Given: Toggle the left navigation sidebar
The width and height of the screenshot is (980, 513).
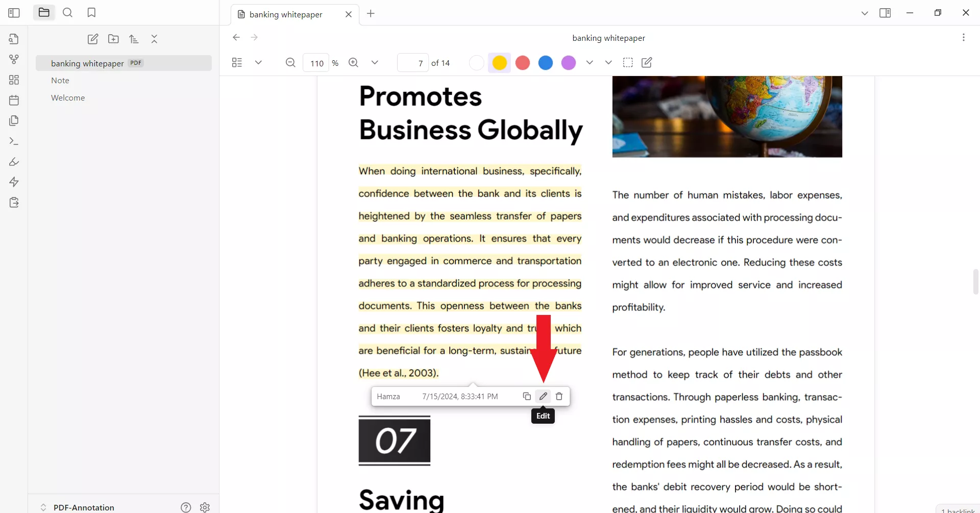Looking at the screenshot, I should (x=14, y=12).
